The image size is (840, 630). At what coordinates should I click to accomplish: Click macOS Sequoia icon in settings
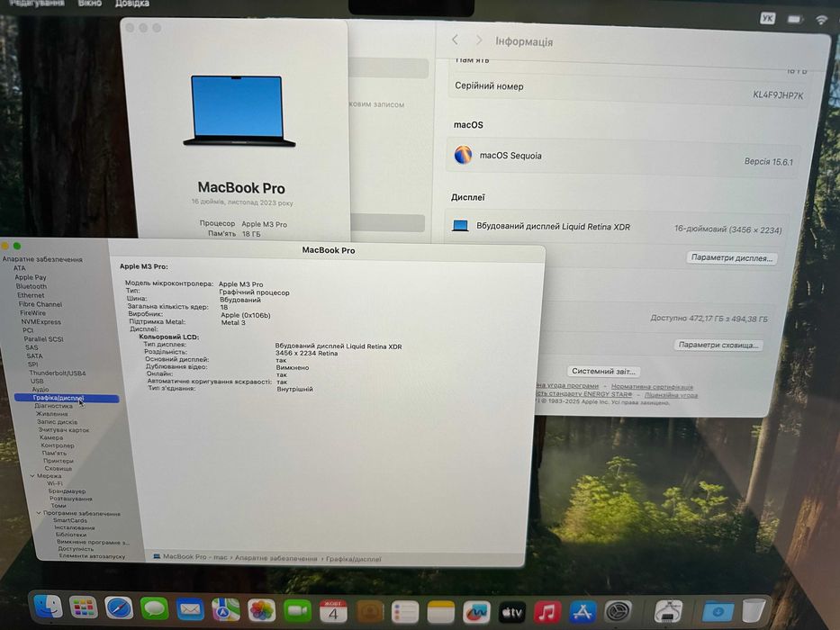click(463, 154)
